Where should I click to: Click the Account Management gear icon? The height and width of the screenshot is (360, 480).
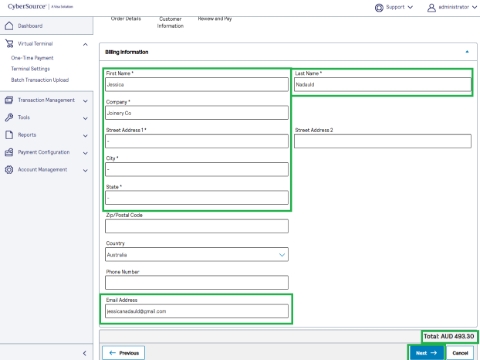tap(9, 170)
